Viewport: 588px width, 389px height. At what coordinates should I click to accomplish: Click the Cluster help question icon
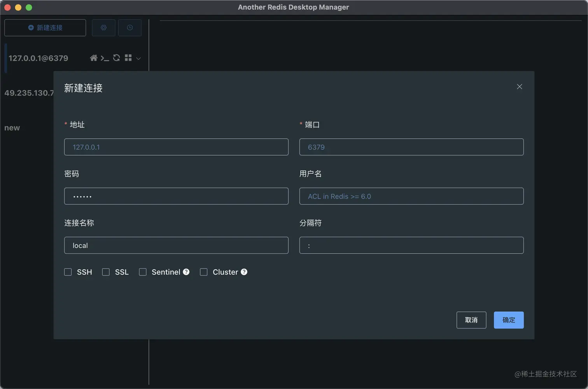pyautogui.click(x=244, y=272)
